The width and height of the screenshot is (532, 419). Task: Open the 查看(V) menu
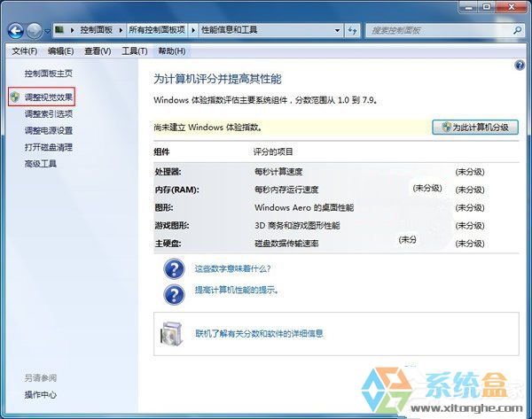pyautogui.click(x=98, y=51)
